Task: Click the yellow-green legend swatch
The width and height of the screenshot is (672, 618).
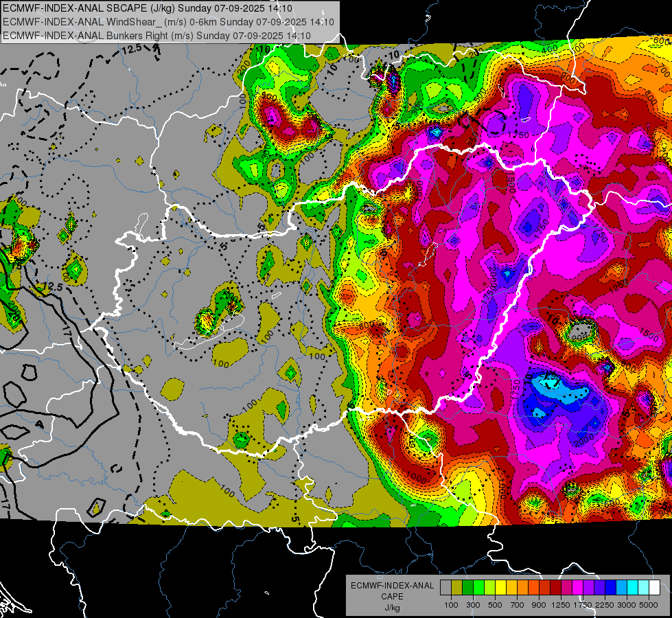Action: pos(490,587)
